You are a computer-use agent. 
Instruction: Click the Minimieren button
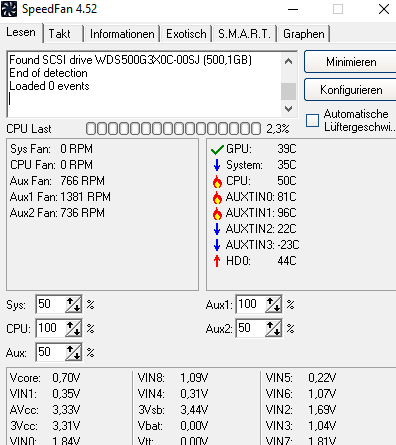[351, 62]
